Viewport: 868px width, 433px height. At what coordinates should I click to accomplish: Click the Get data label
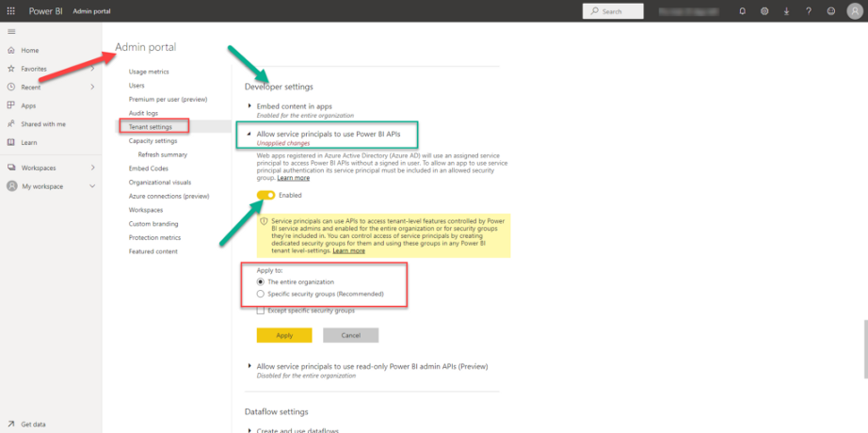tap(33, 425)
